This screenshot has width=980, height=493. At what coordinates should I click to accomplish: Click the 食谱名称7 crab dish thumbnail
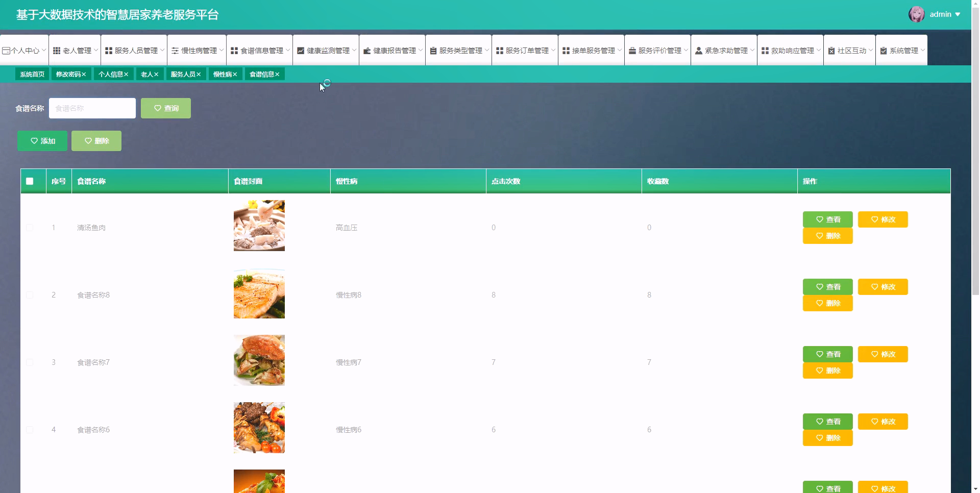coord(259,360)
